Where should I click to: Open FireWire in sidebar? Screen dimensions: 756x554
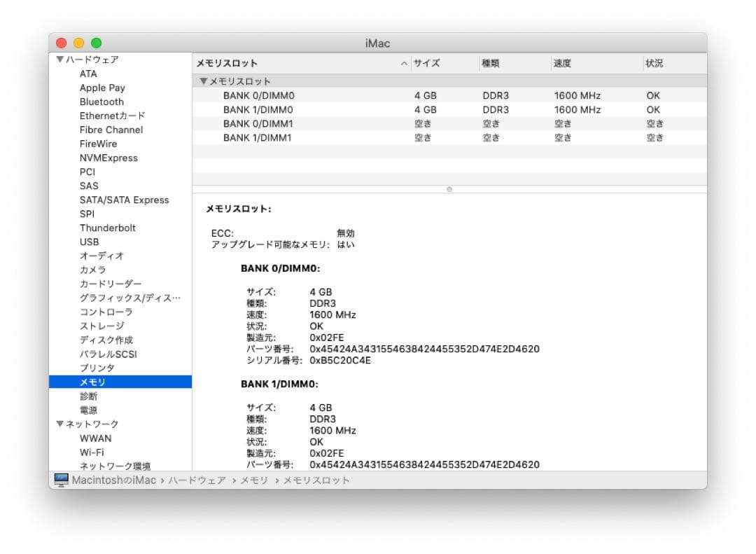click(99, 144)
